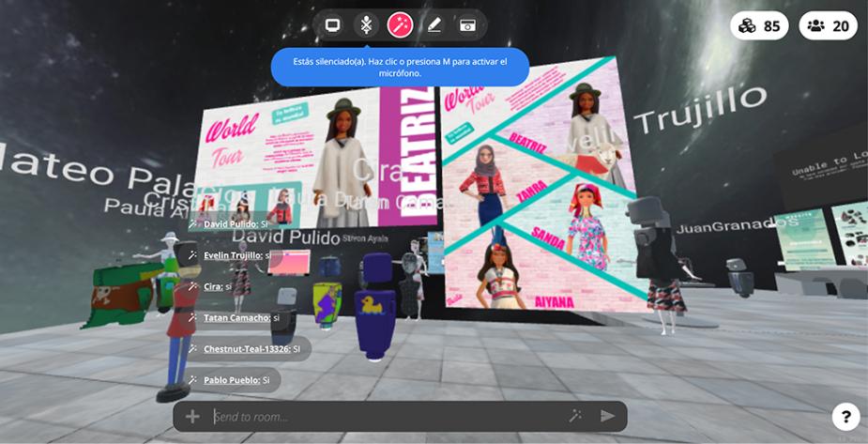Open the objects list showing 85
868x444 pixels.
[x=759, y=25]
